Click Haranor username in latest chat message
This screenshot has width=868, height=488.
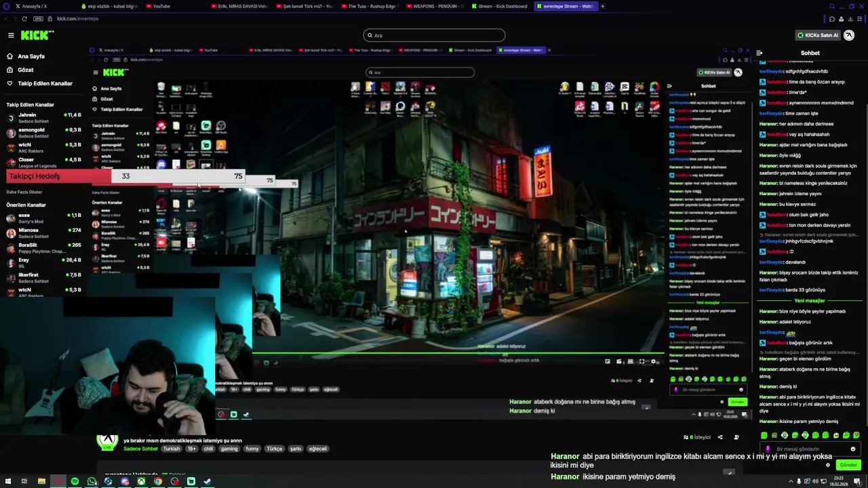tap(768, 421)
